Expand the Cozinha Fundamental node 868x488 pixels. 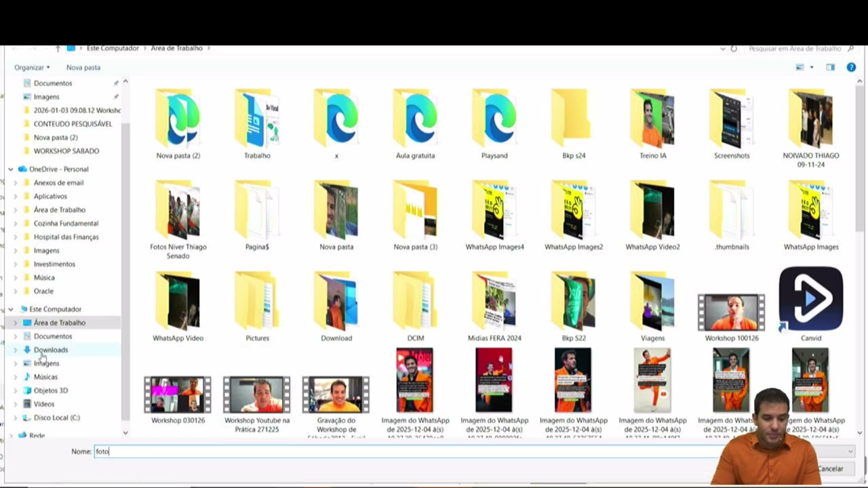click(16, 223)
